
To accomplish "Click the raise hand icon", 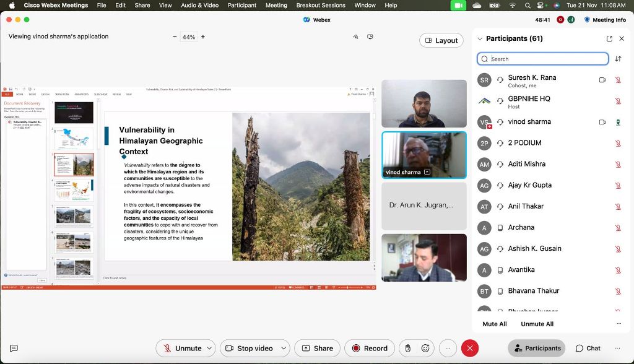I will coord(407,348).
